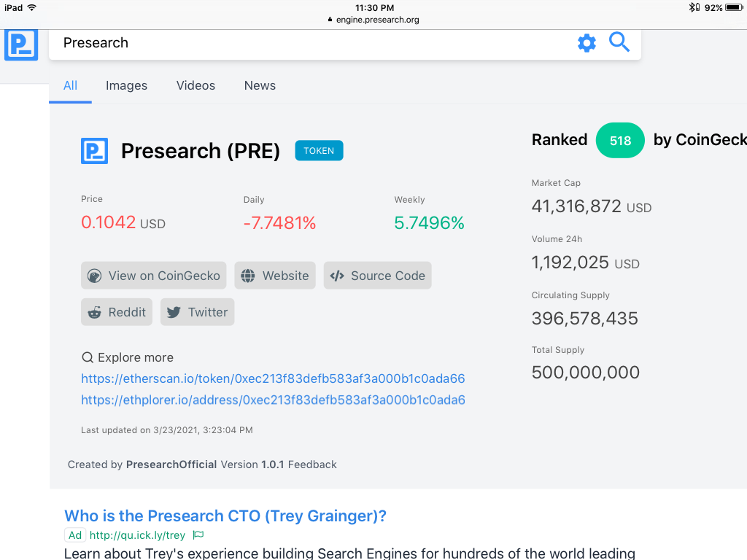747x560 pixels.
Task: Tap the 11:30 PM clock
Action: 374,7
